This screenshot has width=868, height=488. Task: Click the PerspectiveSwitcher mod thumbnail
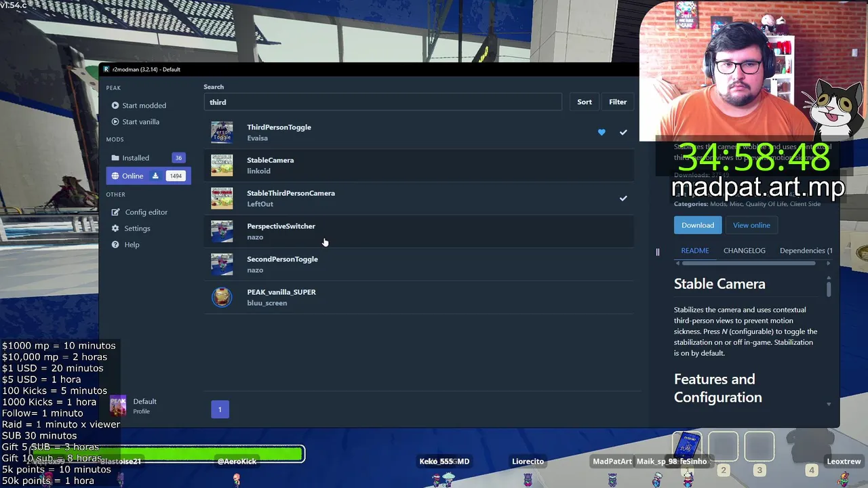coord(222,231)
